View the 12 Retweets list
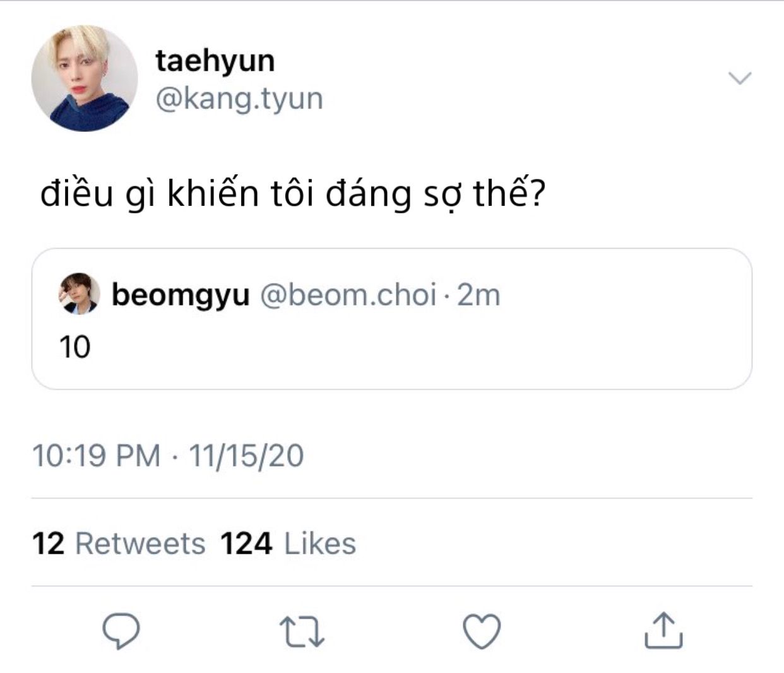This screenshot has height=673, width=784. 119,544
